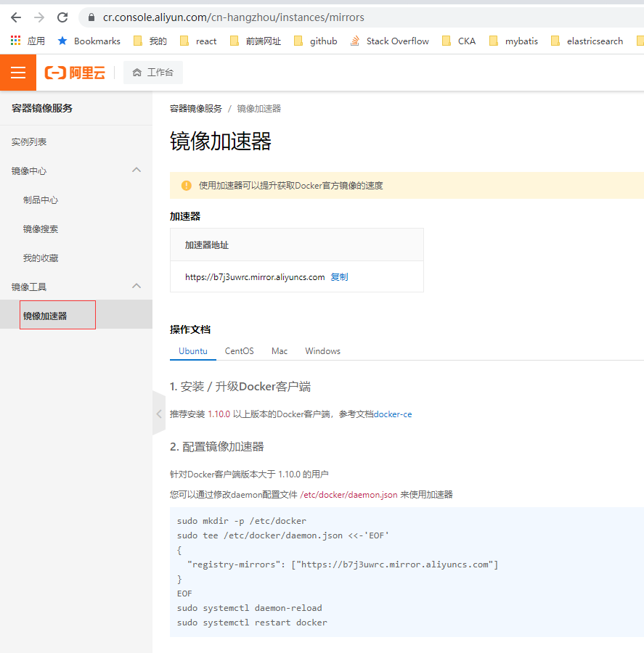
Task: Open the Stack Overflow bookmark
Action: tap(390, 41)
